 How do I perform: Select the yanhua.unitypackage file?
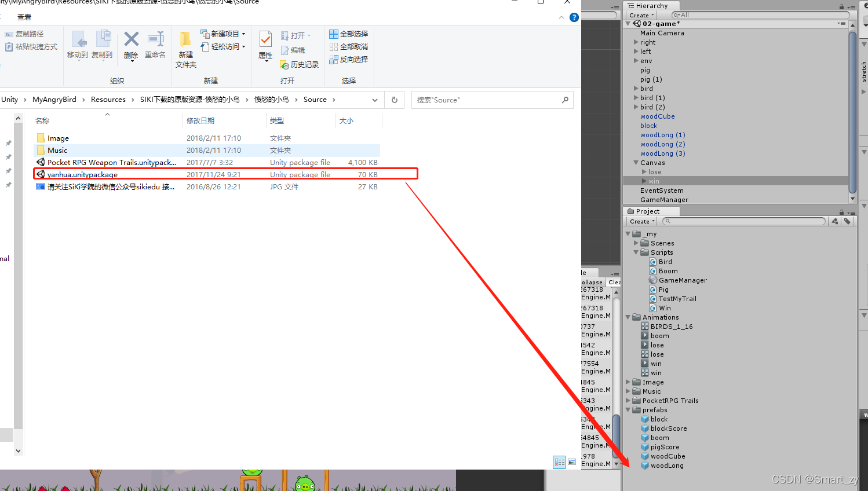click(x=207, y=174)
